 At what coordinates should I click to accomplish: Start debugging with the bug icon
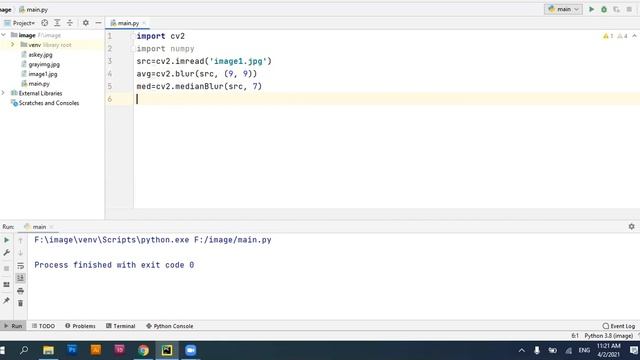coord(604,9)
